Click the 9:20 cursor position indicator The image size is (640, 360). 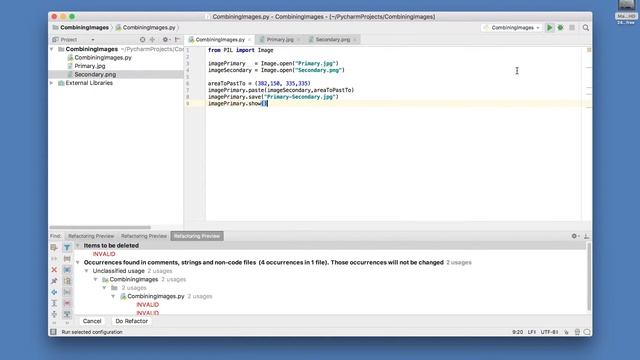(517, 332)
